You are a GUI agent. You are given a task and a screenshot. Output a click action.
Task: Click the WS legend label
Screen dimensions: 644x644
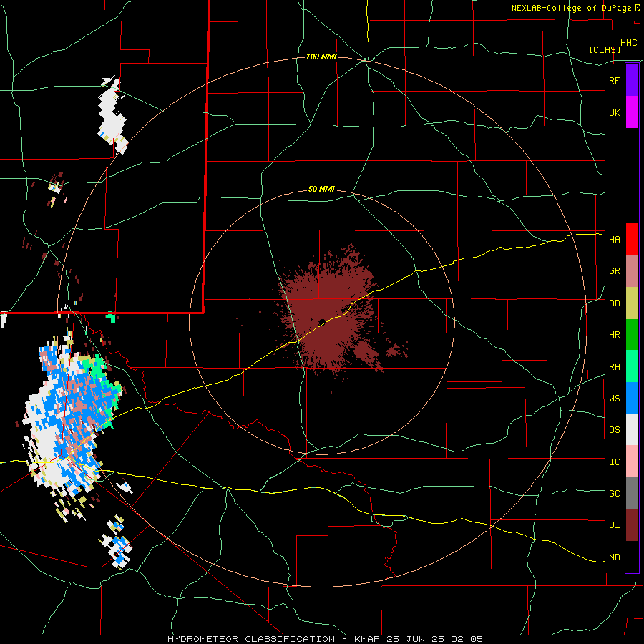(x=614, y=399)
